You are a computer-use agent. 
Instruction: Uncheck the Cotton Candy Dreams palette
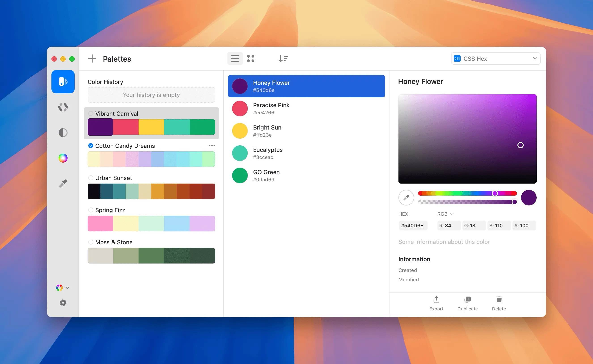91,145
